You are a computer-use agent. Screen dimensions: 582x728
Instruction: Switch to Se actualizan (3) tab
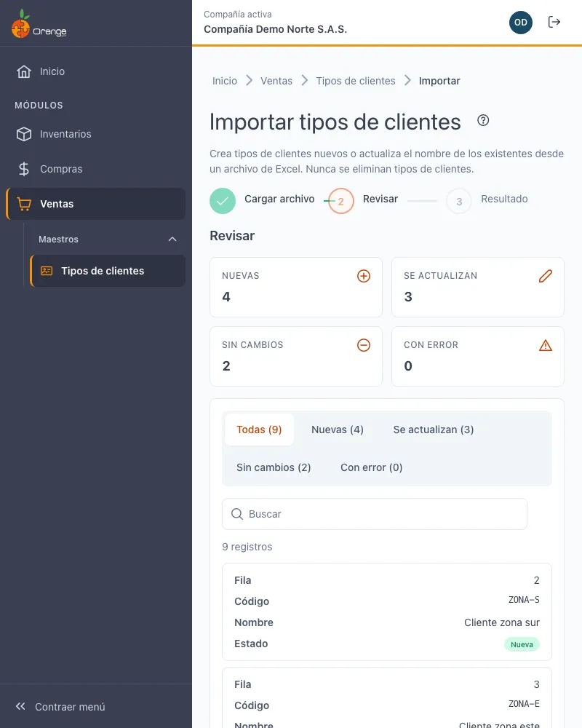(x=434, y=430)
